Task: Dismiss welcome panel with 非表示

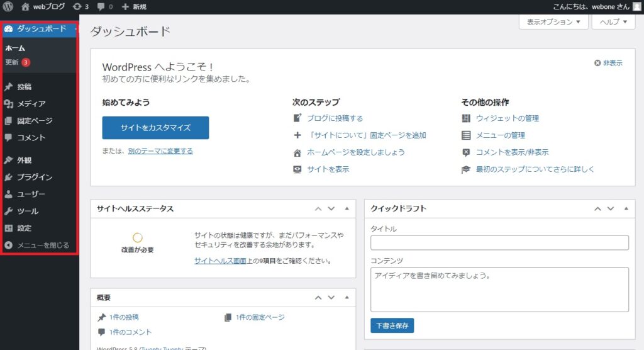Action: coord(608,63)
